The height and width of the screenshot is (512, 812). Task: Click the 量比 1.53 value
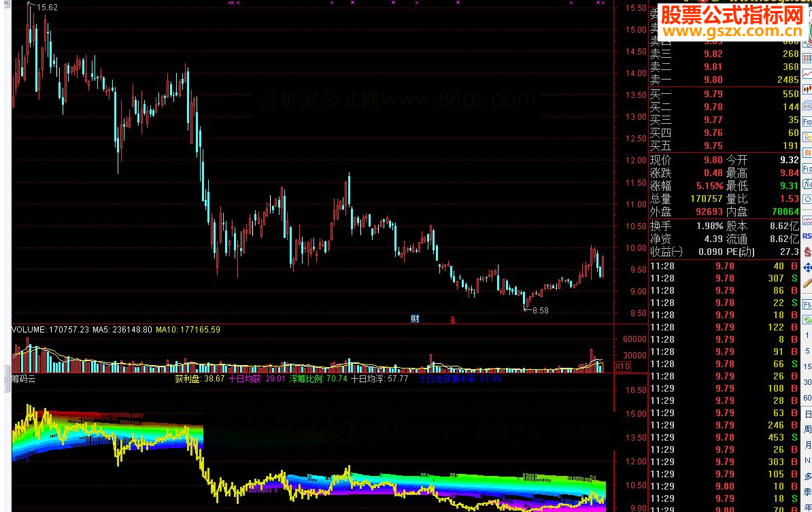[789, 199]
